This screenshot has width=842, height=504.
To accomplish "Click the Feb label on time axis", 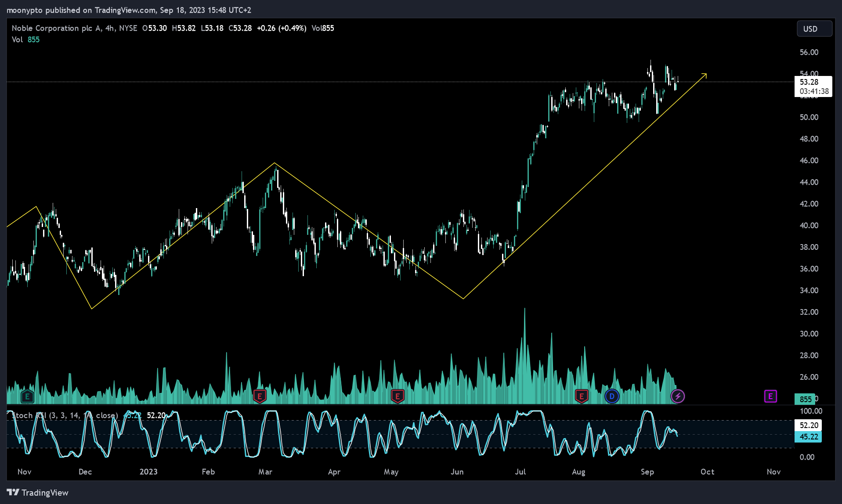I will pyautogui.click(x=208, y=472).
